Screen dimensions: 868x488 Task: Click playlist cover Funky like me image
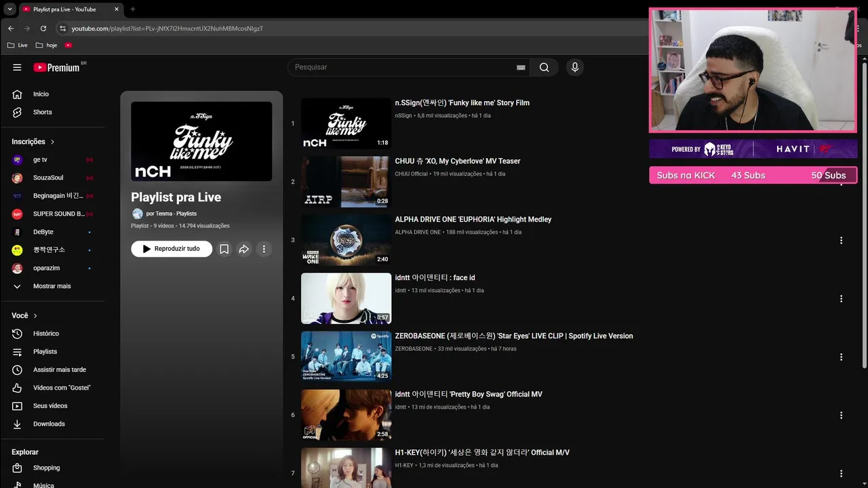[201, 142]
